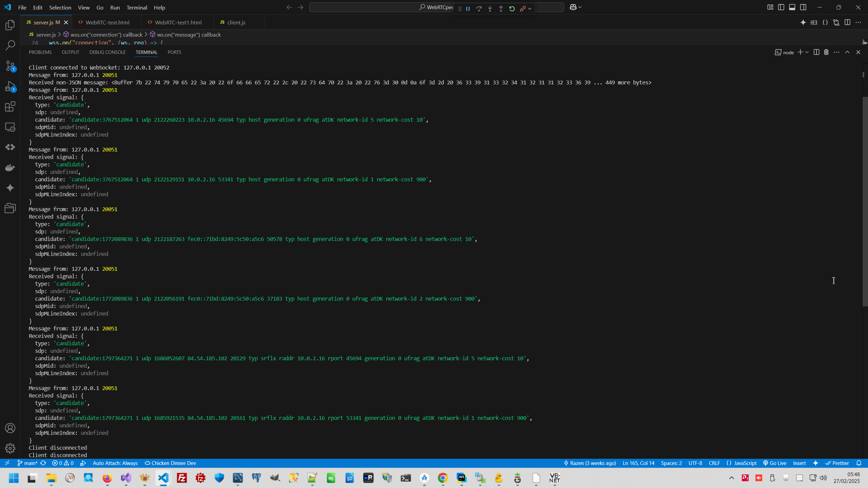This screenshot has width=868, height=488.
Task: Click Go Live in the status bar
Action: click(775, 463)
